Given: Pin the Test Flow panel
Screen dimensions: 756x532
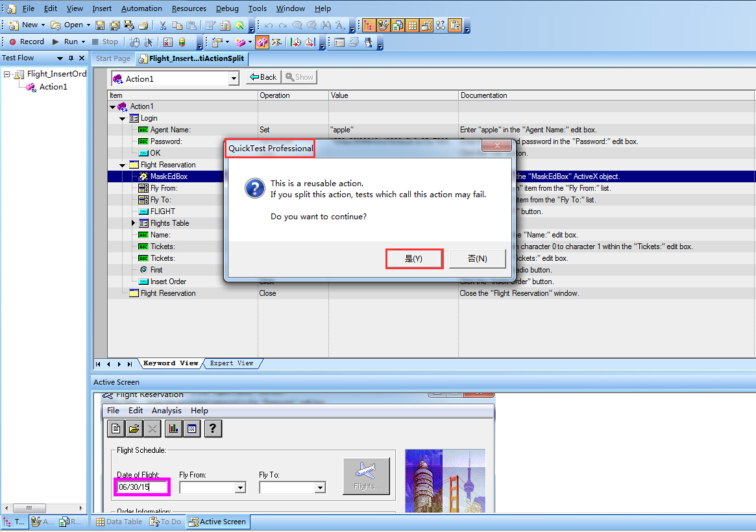Looking at the screenshot, I should (x=71, y=58).
